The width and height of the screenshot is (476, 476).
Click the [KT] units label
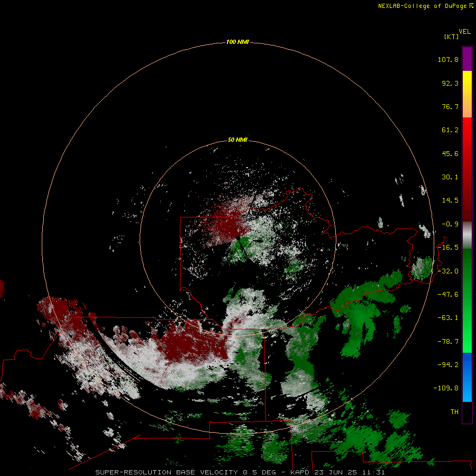[x=452, y=36]
